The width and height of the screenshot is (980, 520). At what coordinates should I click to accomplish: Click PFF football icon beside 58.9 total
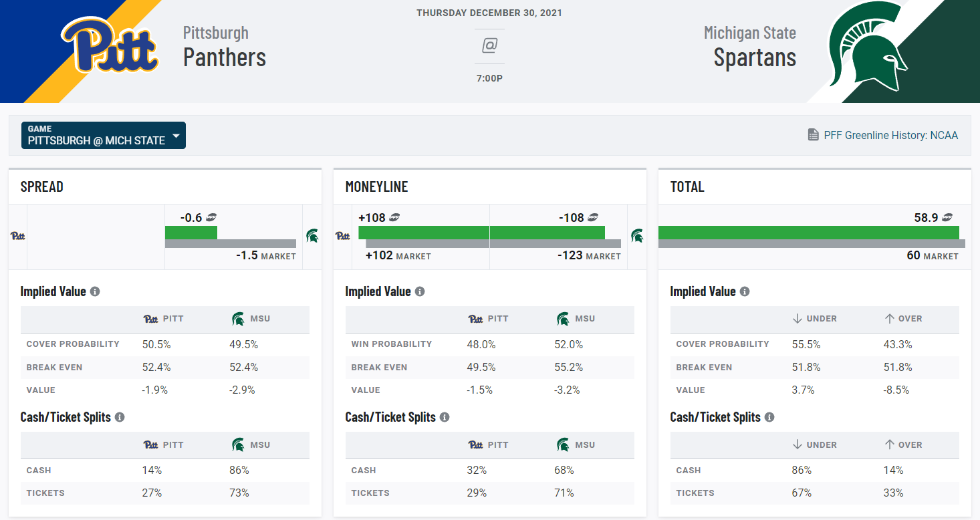tap(947, 218)
